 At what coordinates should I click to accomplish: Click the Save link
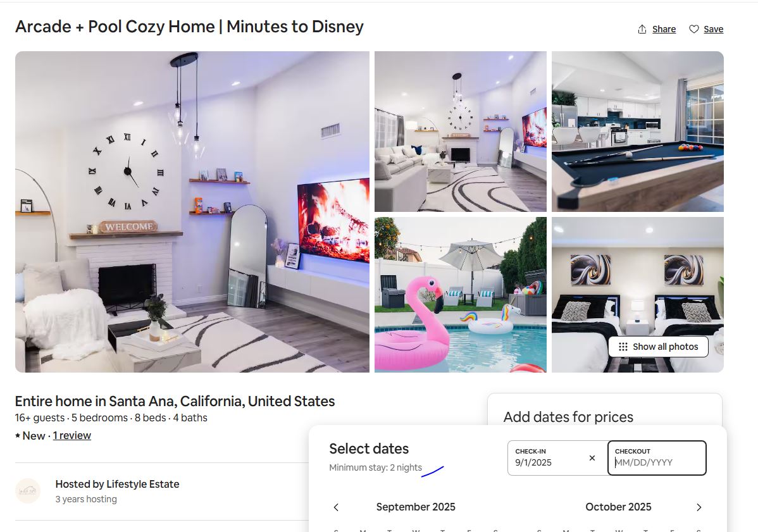tap(713, 29)
